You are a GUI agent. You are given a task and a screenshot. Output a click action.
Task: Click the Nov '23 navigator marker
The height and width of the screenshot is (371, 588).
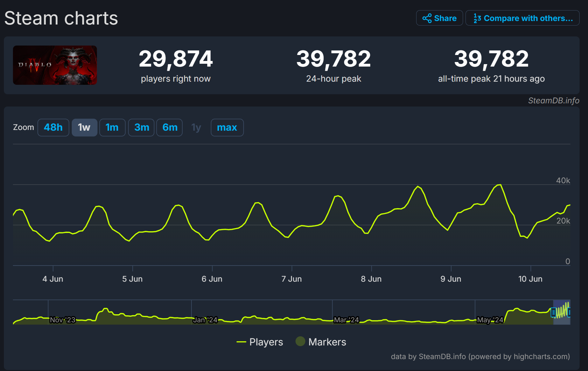63,320
